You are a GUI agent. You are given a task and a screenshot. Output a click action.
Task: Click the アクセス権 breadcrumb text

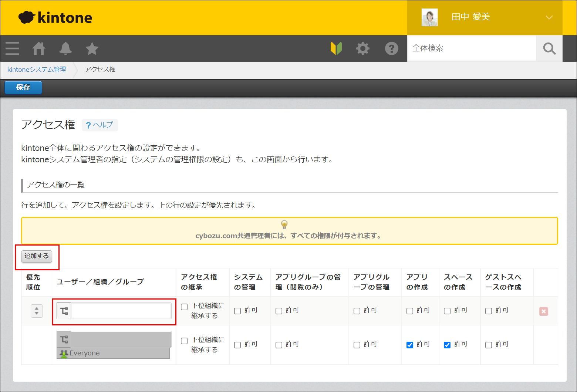coord(100,70)
